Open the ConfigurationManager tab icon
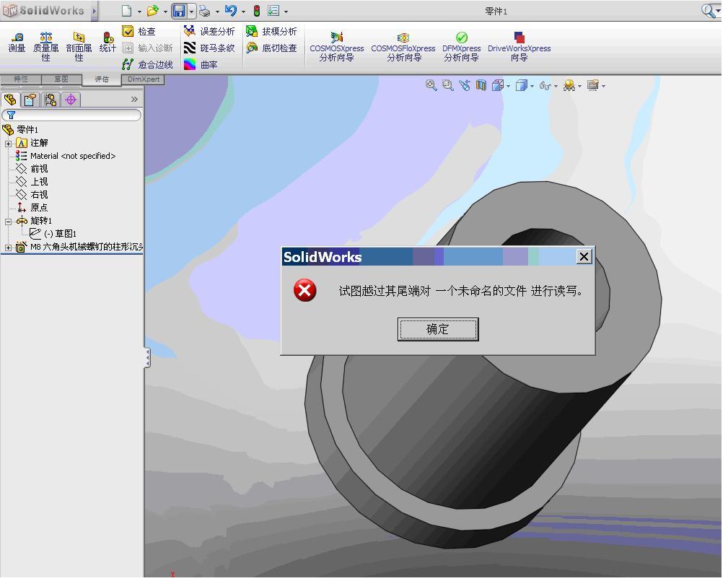728x581 pixels. [x=50, y=100]
